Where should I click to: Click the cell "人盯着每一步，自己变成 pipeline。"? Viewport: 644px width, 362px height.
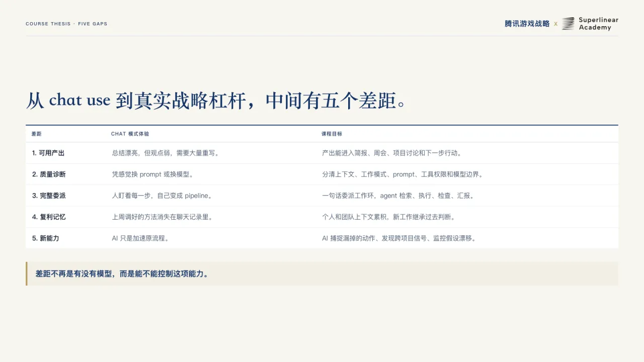[162, 196]
